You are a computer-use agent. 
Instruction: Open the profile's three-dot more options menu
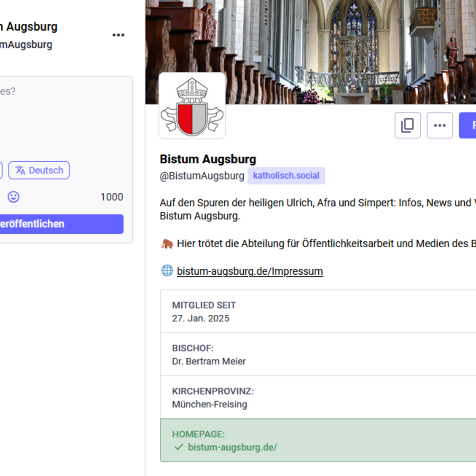(x=439, y=125)
